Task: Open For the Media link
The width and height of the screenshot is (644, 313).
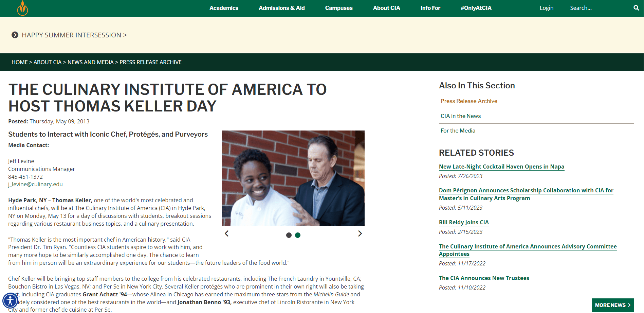Action: [458, 131]
